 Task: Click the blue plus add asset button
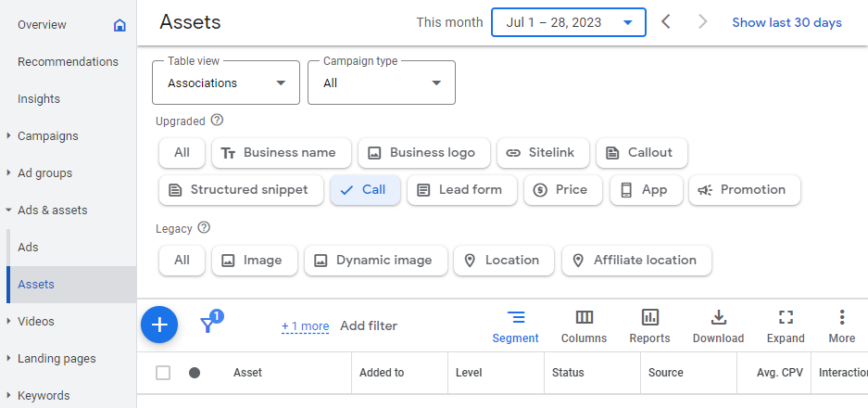[159, 325]
